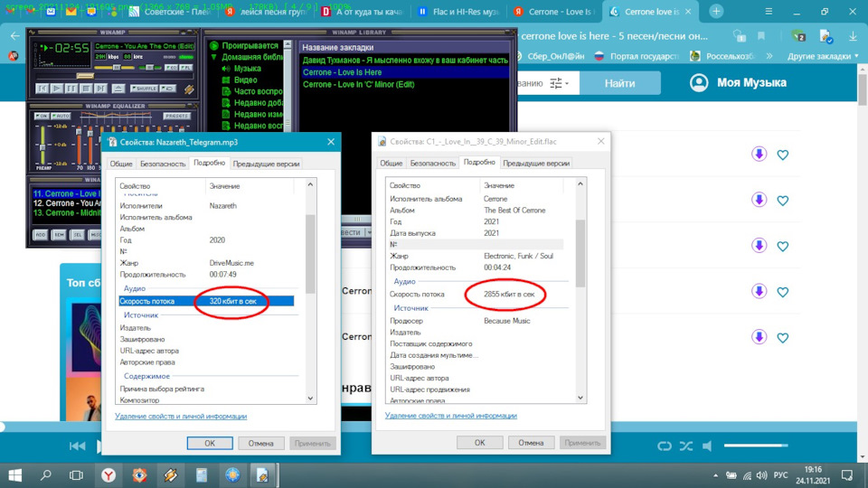
Task: Stop the Winamp track
Action: (86, 89)
